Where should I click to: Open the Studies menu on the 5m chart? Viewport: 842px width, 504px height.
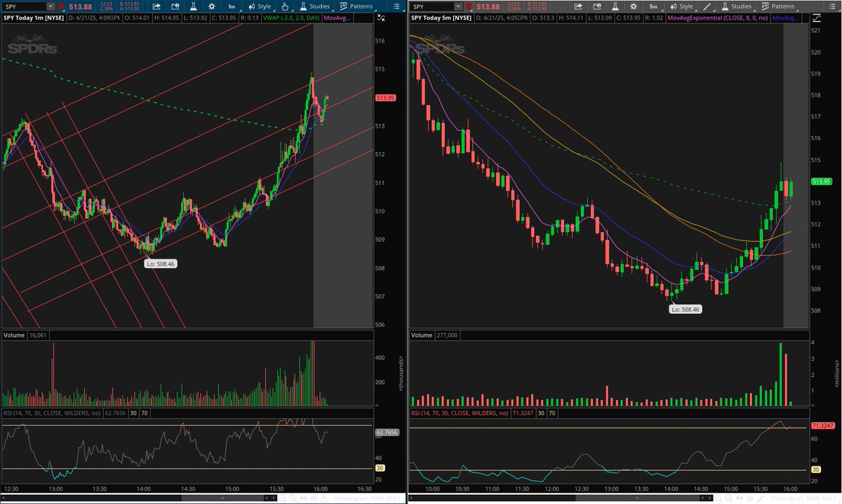[736, 6]
